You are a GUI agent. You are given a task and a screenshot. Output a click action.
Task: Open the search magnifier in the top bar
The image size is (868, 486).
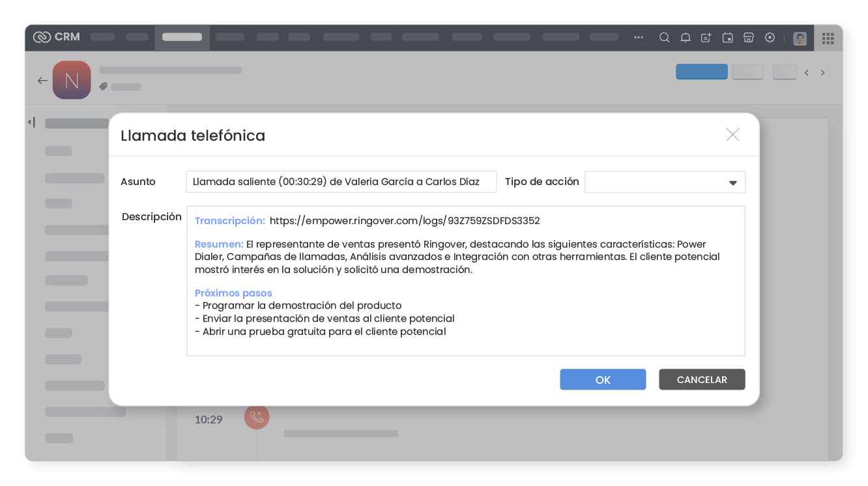click(x=664, y=37)
